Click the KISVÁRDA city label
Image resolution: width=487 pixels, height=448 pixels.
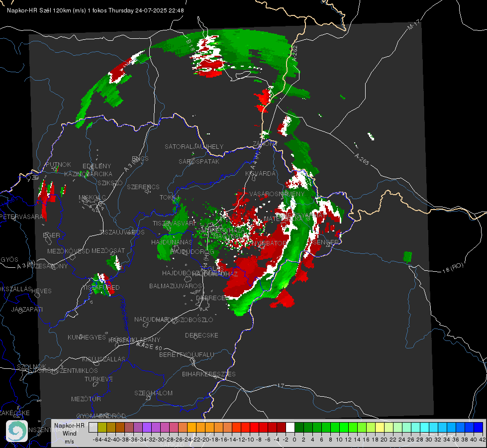(261, 174)
